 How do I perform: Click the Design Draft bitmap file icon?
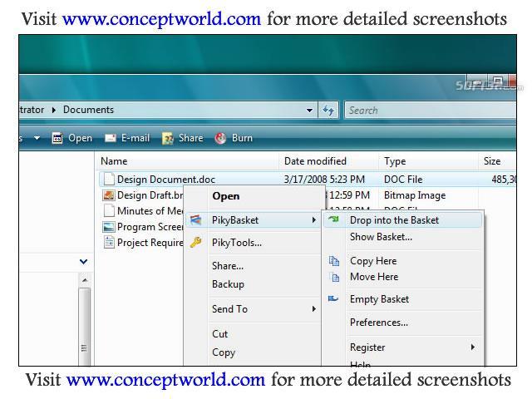109,195
